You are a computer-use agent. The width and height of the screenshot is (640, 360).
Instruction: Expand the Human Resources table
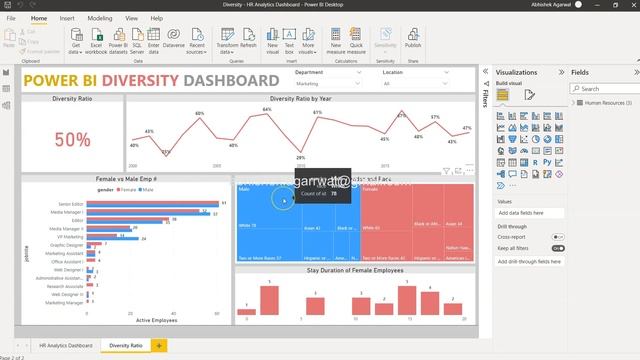click(x=573, y=103)
